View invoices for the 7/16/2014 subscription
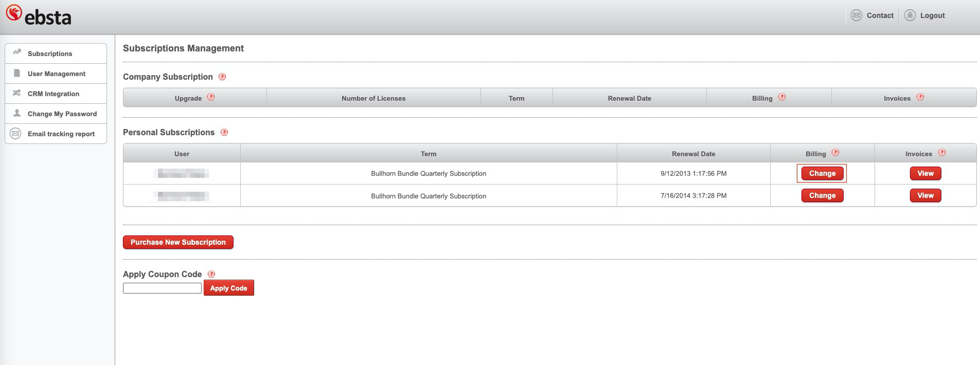This screenshot has width=980, height=365. (x=925, y=195)
